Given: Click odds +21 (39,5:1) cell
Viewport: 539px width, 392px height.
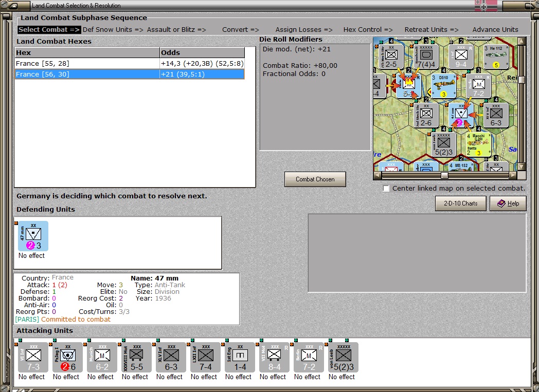Looking at the screenshot, I should 202,74.
